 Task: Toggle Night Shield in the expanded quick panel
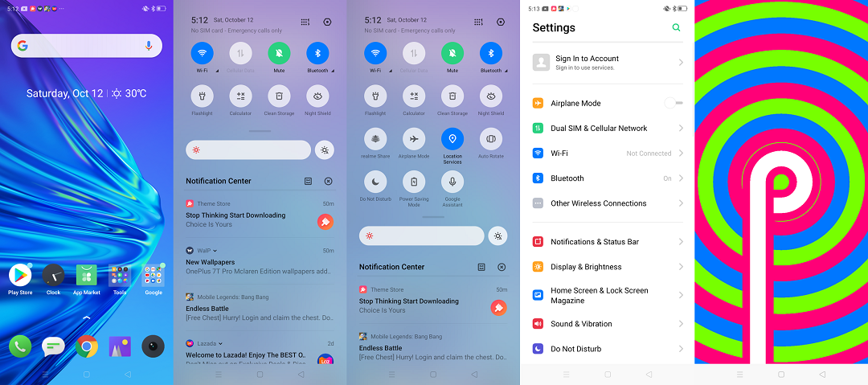pyautogui.click(x=491, y=96)
